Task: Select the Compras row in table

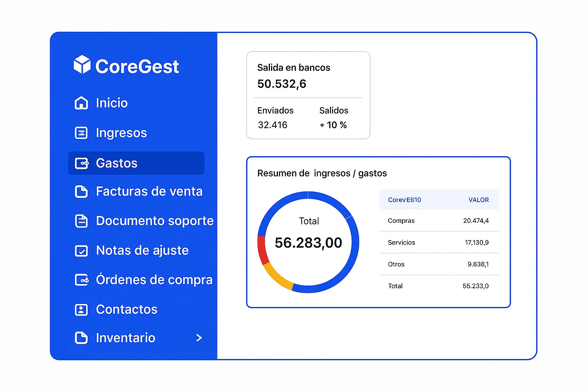Action: point(438,220)
